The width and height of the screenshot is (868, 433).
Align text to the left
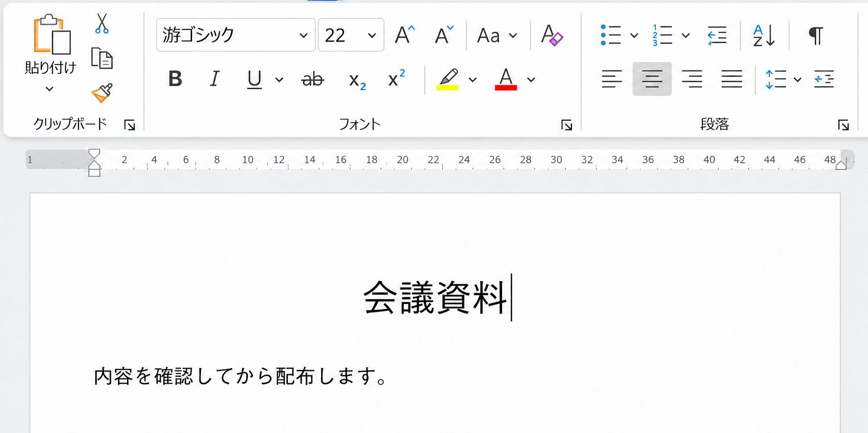point(612,79)
